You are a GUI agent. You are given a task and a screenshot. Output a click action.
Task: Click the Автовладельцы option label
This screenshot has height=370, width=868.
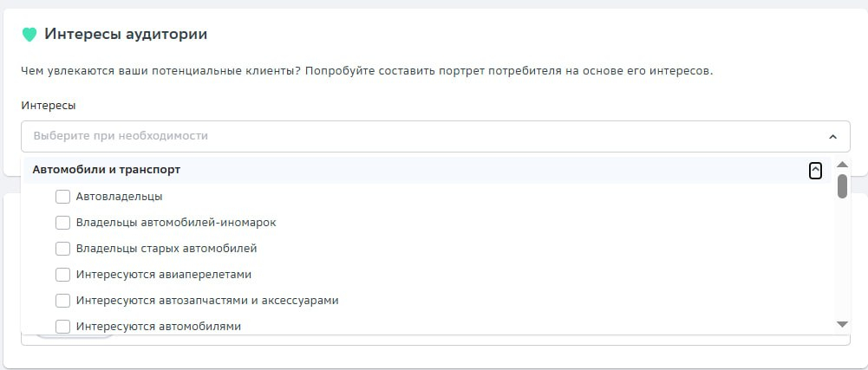[119, 197]
